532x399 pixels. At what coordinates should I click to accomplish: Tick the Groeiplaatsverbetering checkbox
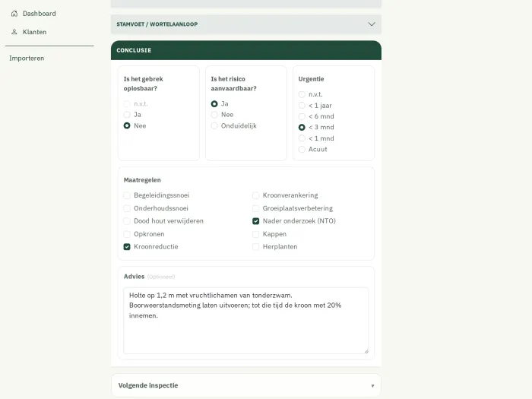point(256,208)
